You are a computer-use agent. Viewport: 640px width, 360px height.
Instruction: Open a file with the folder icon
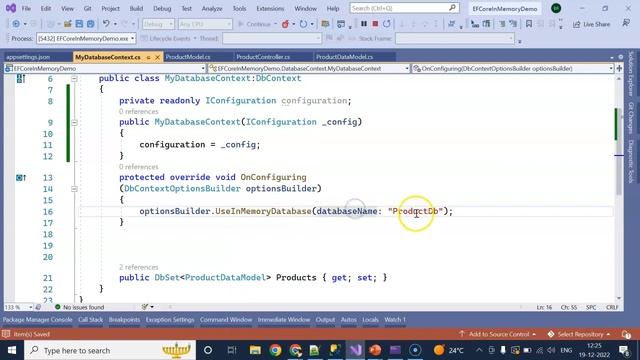[68, 24]
